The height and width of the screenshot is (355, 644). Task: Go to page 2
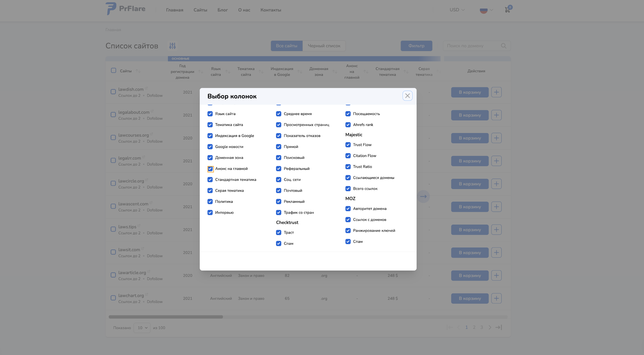[474, 327]
